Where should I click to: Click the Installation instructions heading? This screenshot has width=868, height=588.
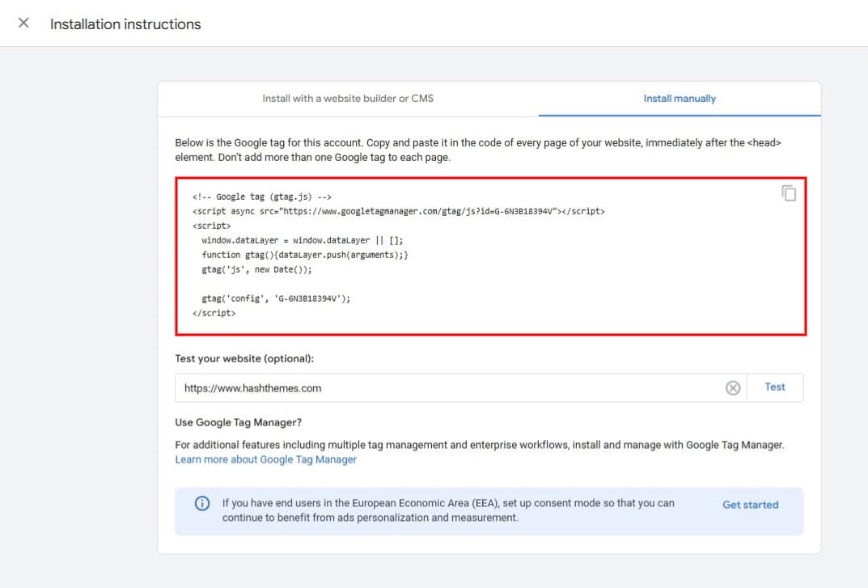(125, 24)
